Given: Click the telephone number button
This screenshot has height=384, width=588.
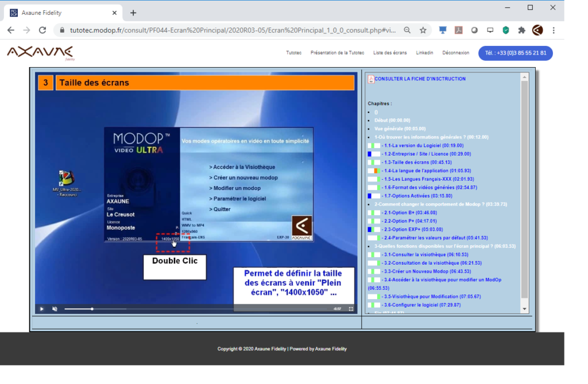Looking at the screenshot, I should click(515, 53).
